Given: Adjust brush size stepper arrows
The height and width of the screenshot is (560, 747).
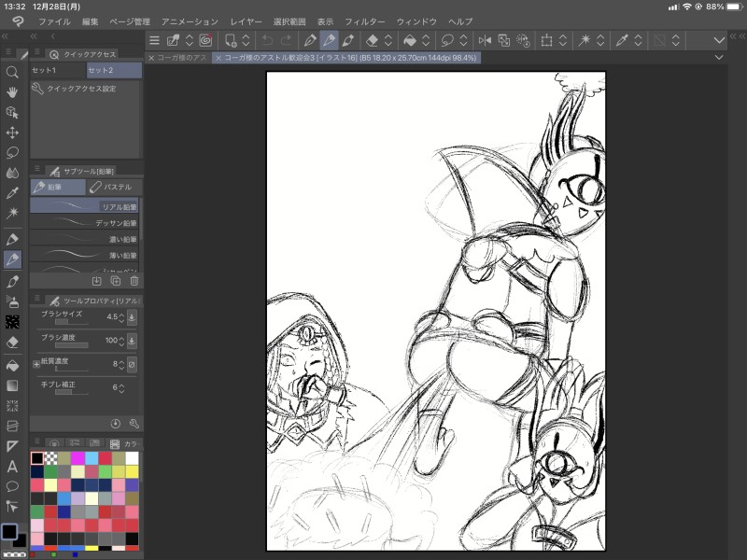Looking at the screenshot, I should (122, 316).
